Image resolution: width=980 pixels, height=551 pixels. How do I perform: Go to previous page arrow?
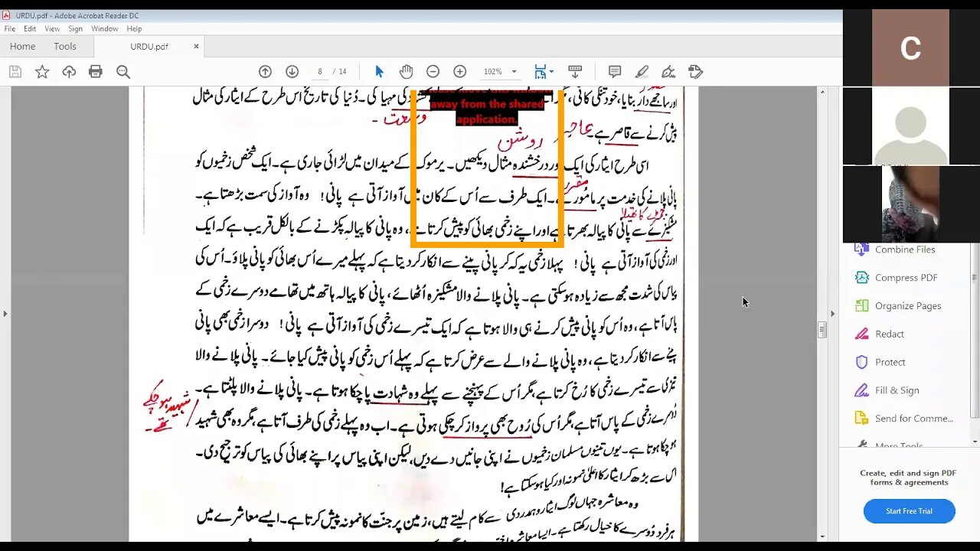(x=265, y=72)
